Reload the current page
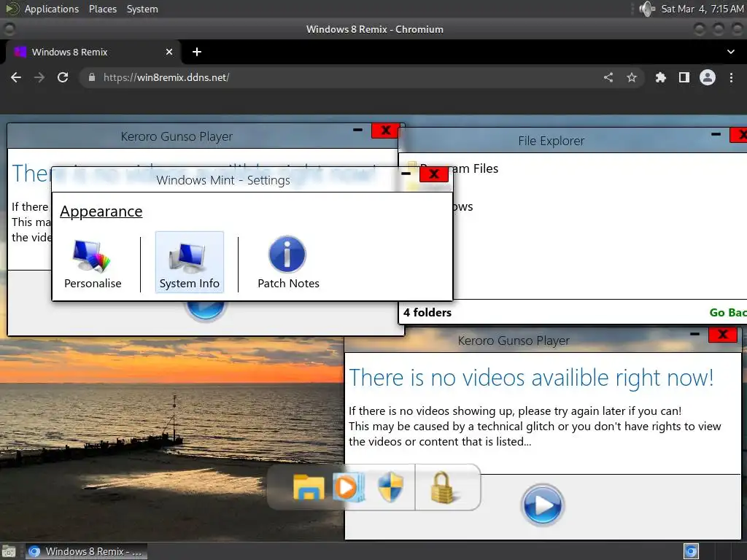Screen dimensions: 747x560 point(63,77)
